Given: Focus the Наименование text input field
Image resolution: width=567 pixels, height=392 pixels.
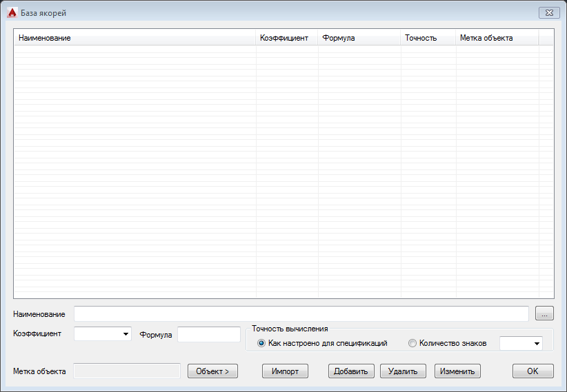Looking at the screenshot, I should point(301,313).
